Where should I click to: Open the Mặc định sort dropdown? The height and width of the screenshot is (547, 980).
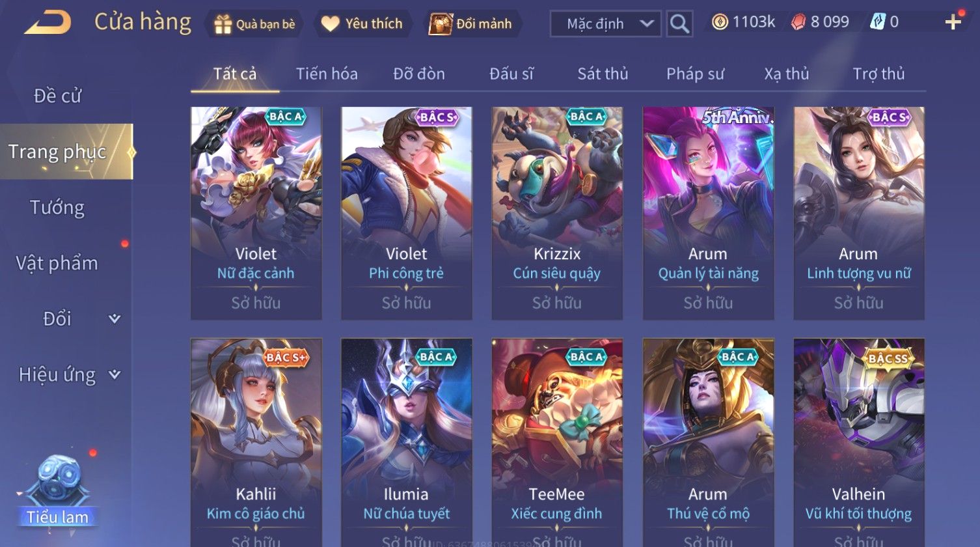605,24
